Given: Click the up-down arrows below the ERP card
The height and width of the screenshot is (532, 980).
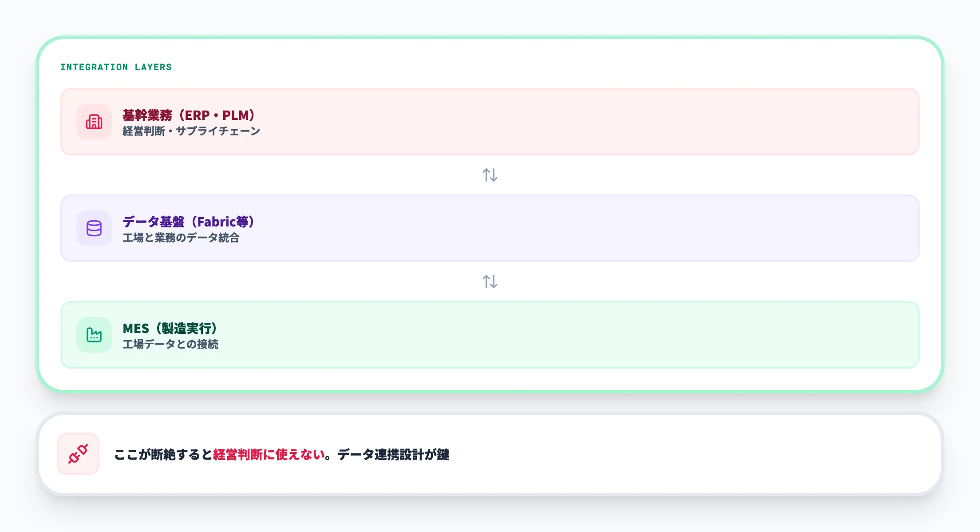Looking at the screenshot, I should (490, 175).
